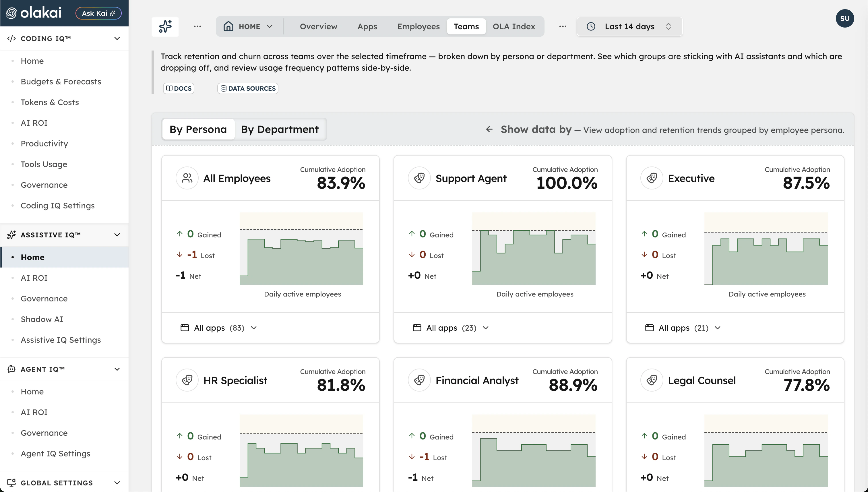This screenshot has height=492, width=868.
Task: Open the Last 14 days timeframe dropdown
Action: (x=629, y=26)
